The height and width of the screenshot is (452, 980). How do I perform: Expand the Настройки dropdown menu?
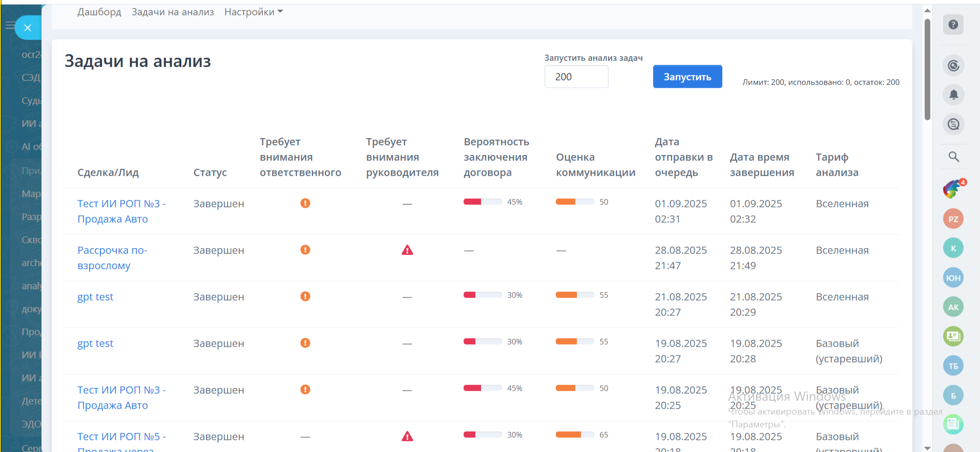pos(253,12)
